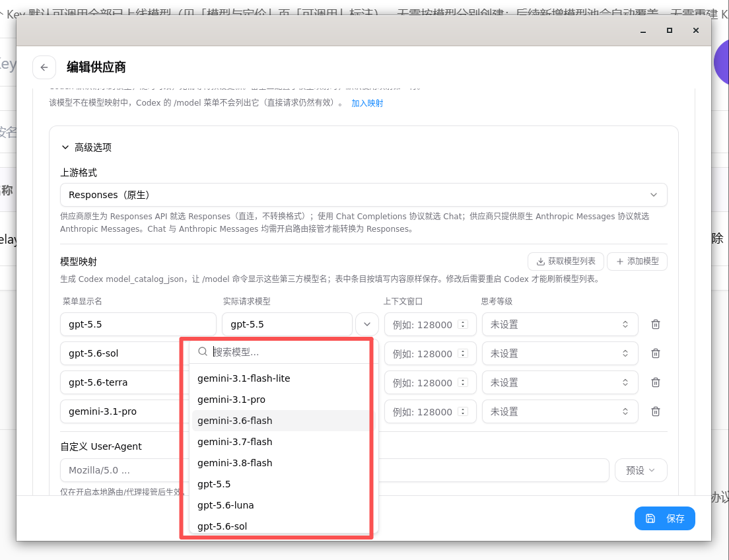Click the 上下文窗口 column header

[x=403, y=301]
